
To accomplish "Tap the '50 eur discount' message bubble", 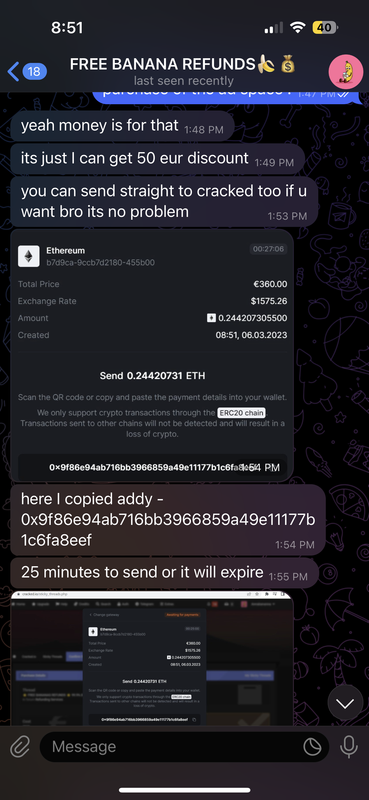I will pyautogui.click(x=158, y=159).
